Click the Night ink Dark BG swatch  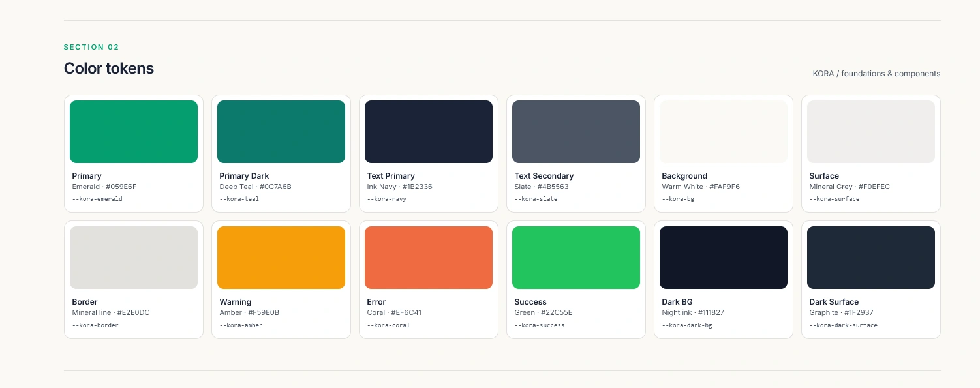[724, 258]
